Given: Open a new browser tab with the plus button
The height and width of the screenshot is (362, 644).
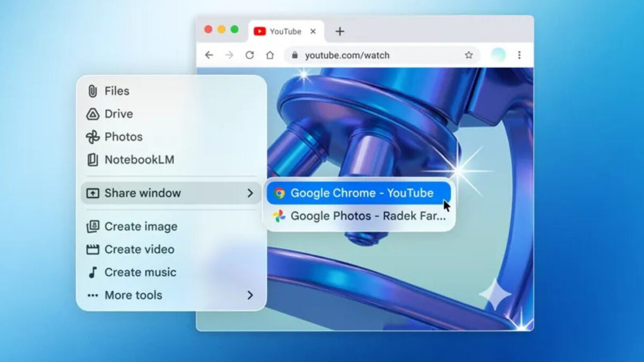Looking at the screenshot, I should [x=339, y=31].
